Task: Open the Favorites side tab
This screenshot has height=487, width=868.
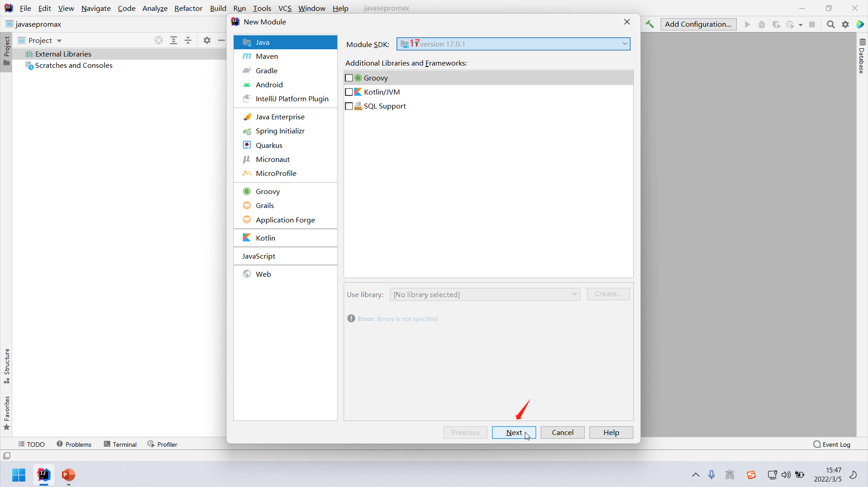Action: 6,413
